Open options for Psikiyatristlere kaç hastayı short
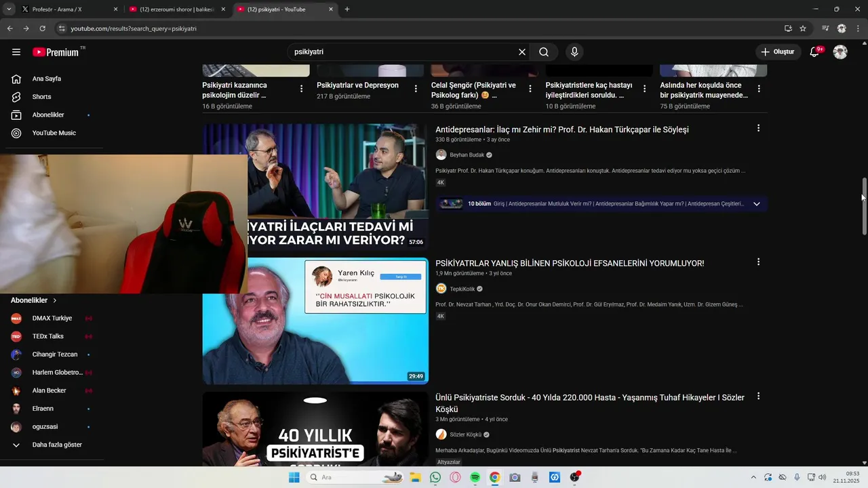 pyautogui.click(x=644, y=89)
